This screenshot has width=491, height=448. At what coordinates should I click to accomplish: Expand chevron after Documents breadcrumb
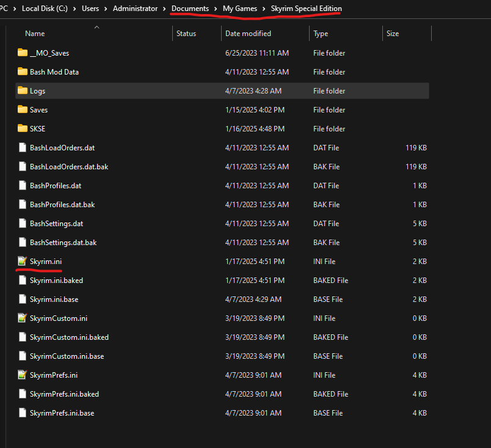[216, 9]
